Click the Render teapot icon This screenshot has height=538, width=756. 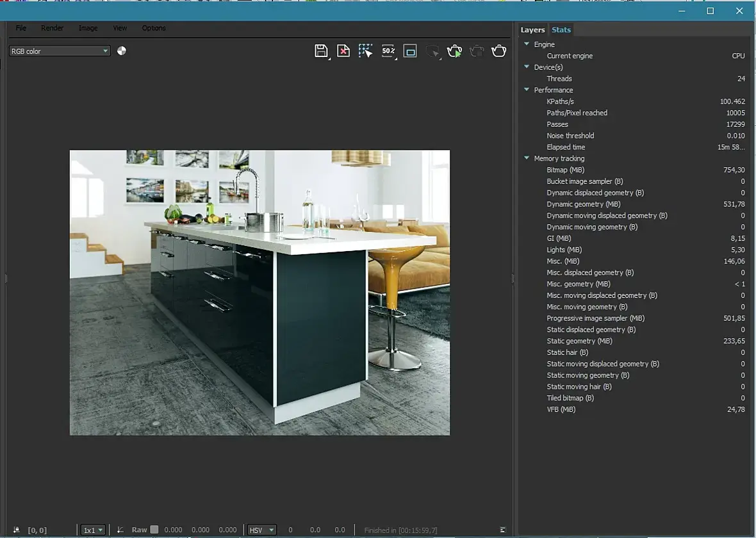click(498, 51)
